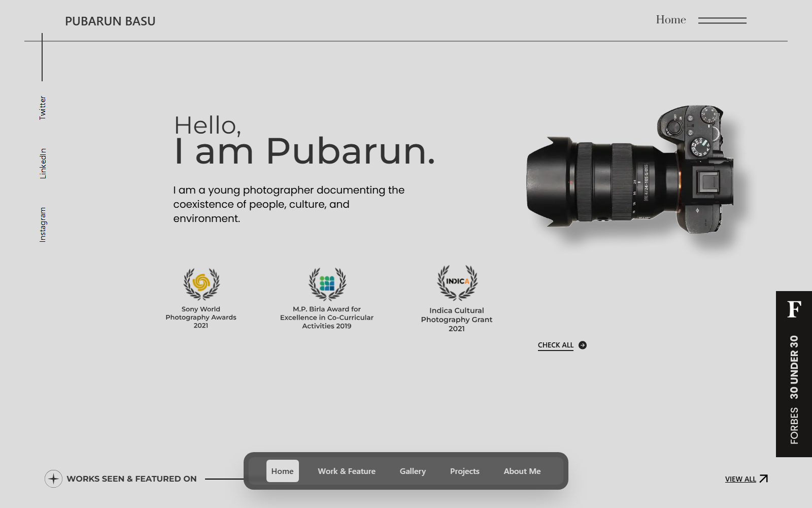Go to the Projects tab
The image size is (812, 508).
(465, 471)
